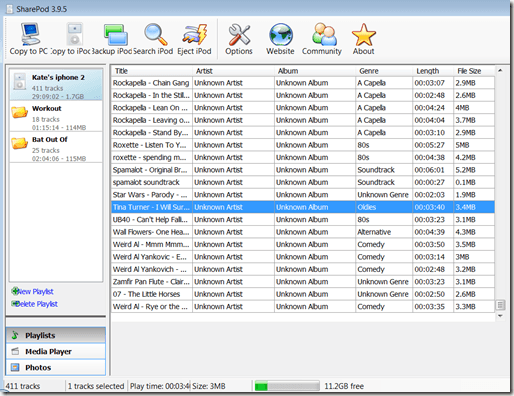This screenshot has width=514, height=396.
Task: Sort by the Title column header
Action: (x=152, y=71)
